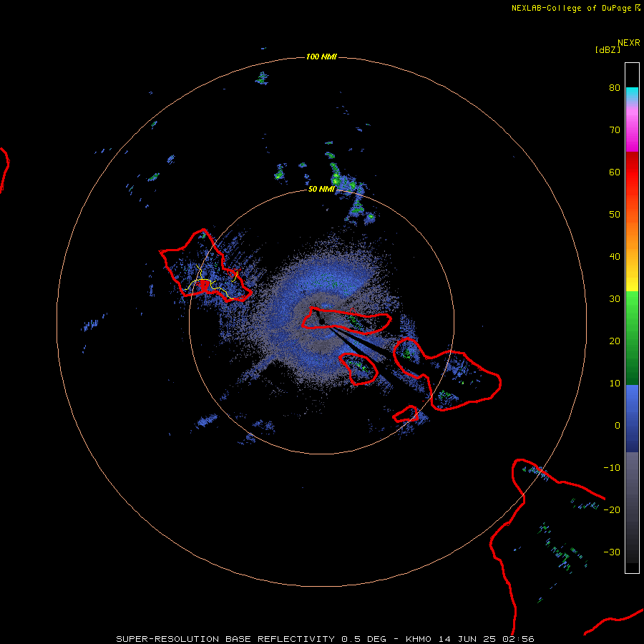This screenshot has width=644, height=644.
Task: Click the -20 value on the dBZ scale
Action: [x=612, y=510]
